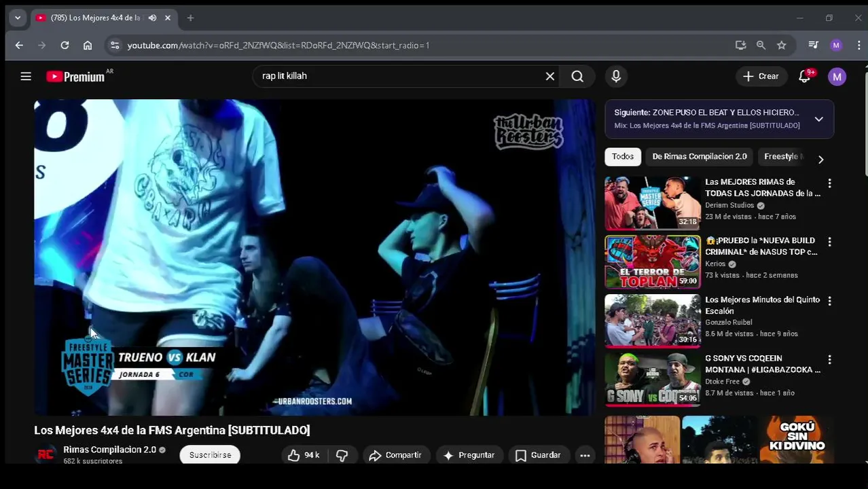The height and width of the screenshot is (489, 868).
Task: Open the account avatar menu on YouTube
Action: 837,77
